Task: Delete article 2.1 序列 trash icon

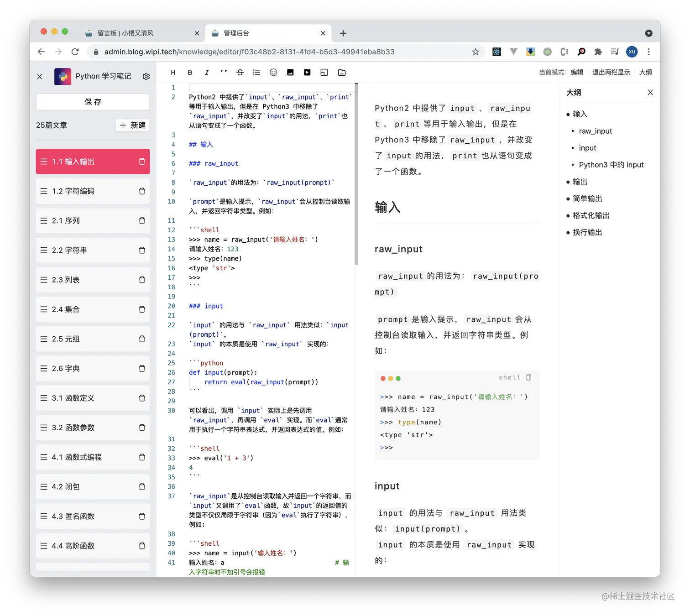Action: (142, 221)
